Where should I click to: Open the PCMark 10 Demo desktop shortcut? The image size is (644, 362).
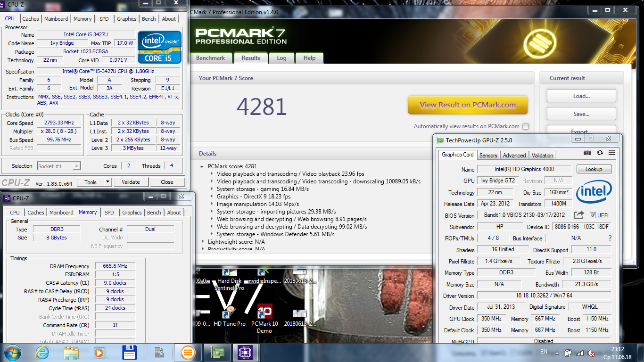coord(264,318)
